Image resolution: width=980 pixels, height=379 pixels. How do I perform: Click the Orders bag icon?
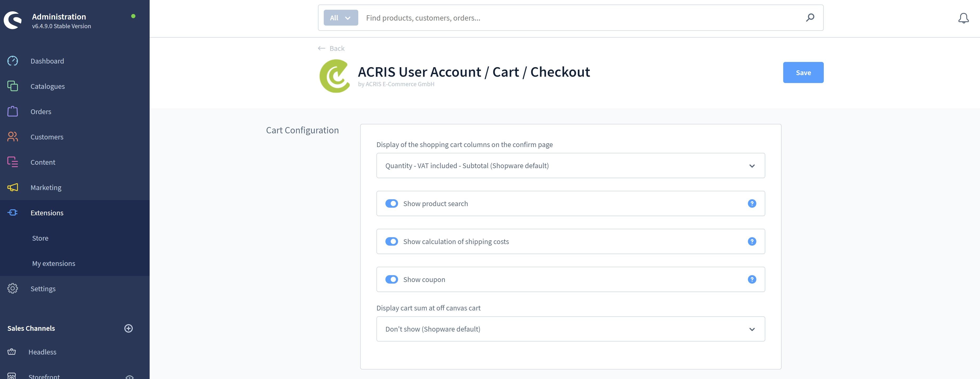(13, 111)
